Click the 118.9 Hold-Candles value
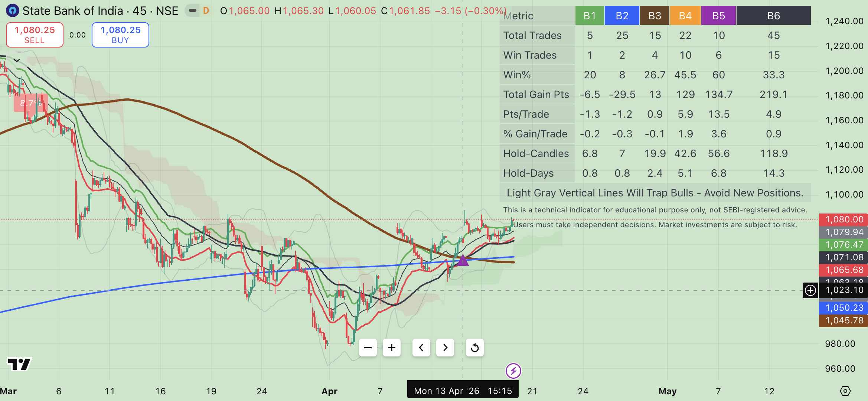Viewport: 868px width, 401px height. click(774, 153)
